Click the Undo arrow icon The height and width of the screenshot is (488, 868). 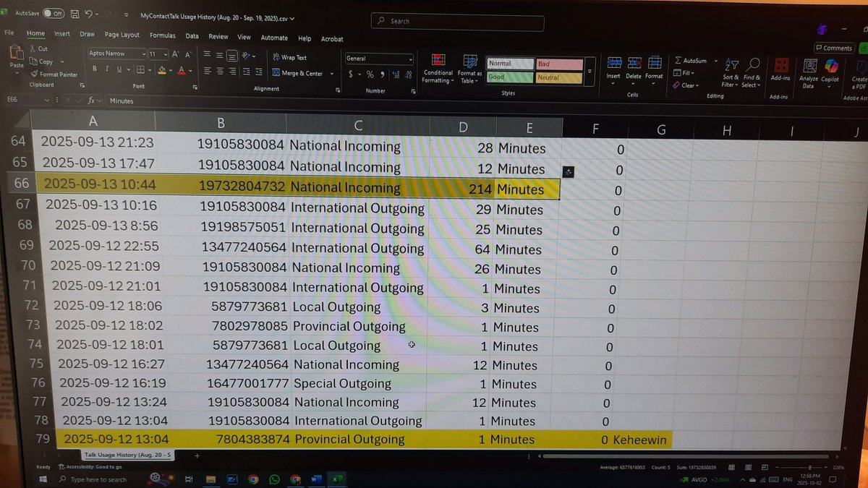[x=88, y=13]
